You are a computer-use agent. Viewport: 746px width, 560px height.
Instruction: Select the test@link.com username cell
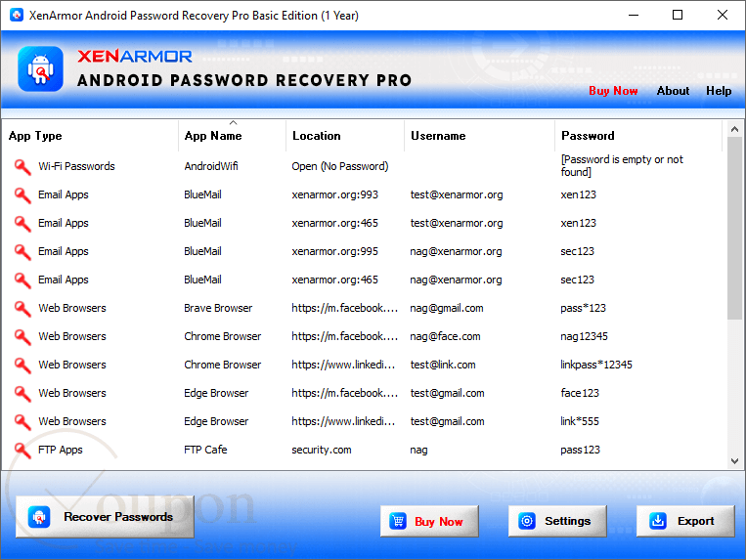(x=443, y=365)
